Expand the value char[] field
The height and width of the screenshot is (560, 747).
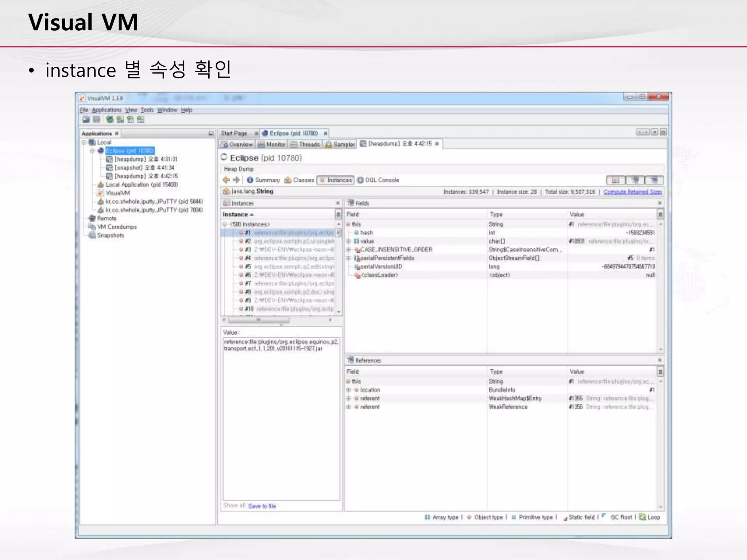[x=348, y=241]
